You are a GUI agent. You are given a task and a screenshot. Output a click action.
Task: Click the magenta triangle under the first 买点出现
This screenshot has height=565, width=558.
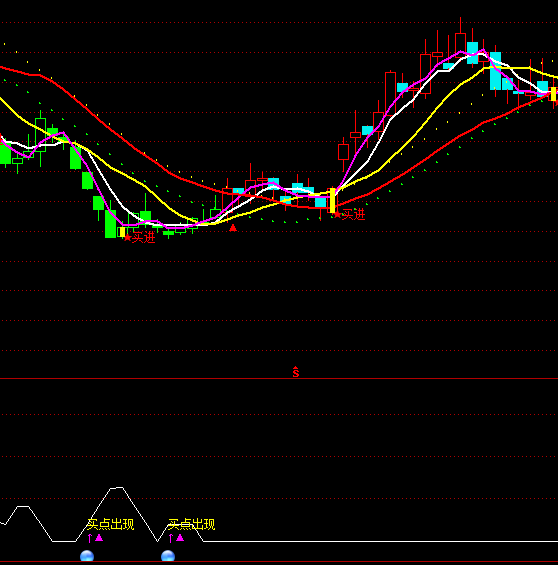pyautogui.click(x=99, y=538)
